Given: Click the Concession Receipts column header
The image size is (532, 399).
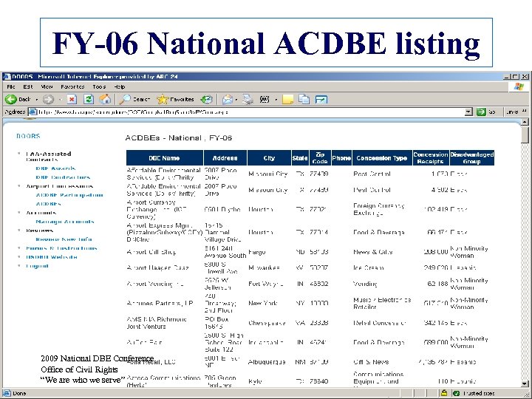Looking at the screenshot, I should [431, 158].
